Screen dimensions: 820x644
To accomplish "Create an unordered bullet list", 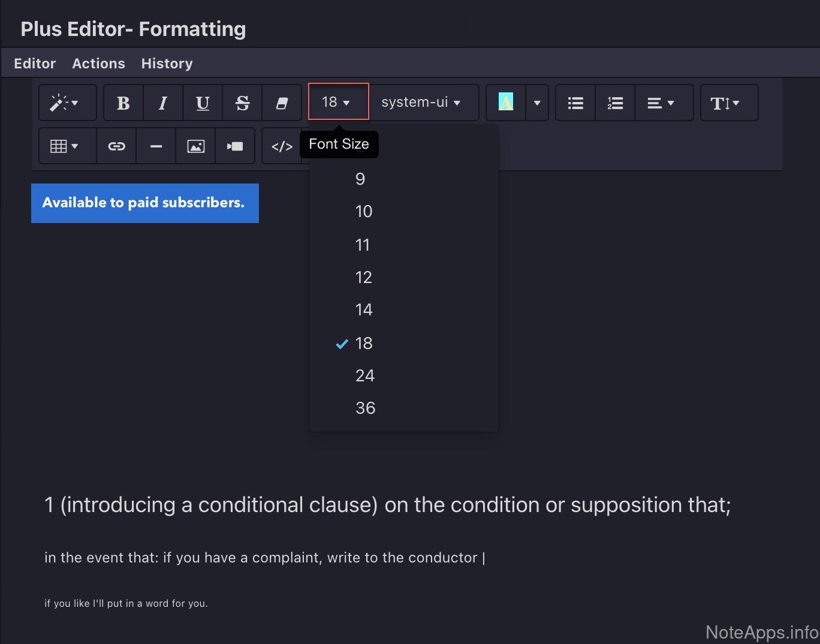I will (x=575, y=103).
